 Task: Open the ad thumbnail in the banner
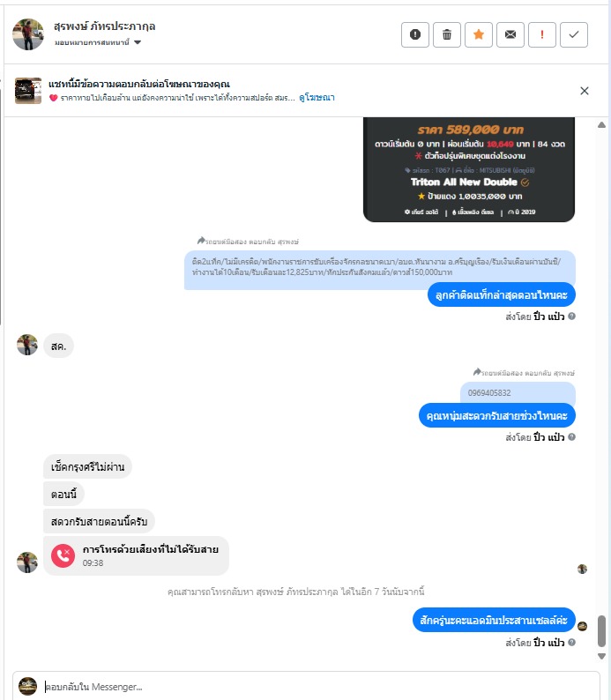click(x=28, y=91)
